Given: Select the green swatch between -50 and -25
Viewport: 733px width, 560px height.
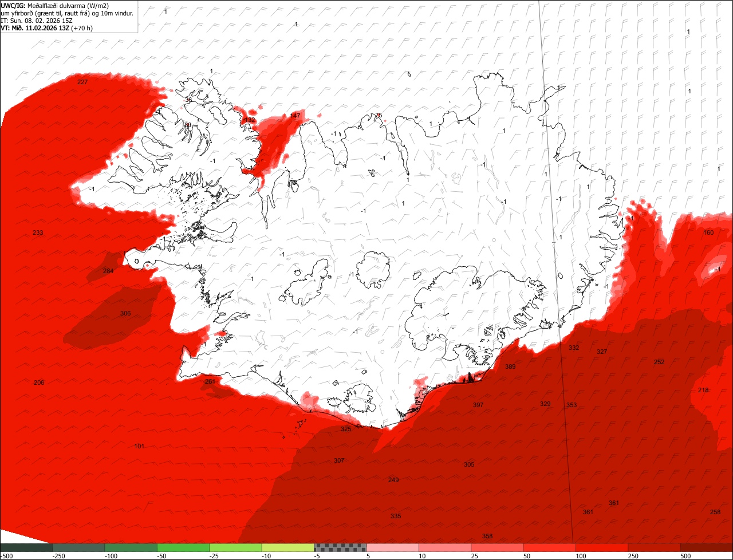Looking at the screenshot, I should click(x=183, y=547).
